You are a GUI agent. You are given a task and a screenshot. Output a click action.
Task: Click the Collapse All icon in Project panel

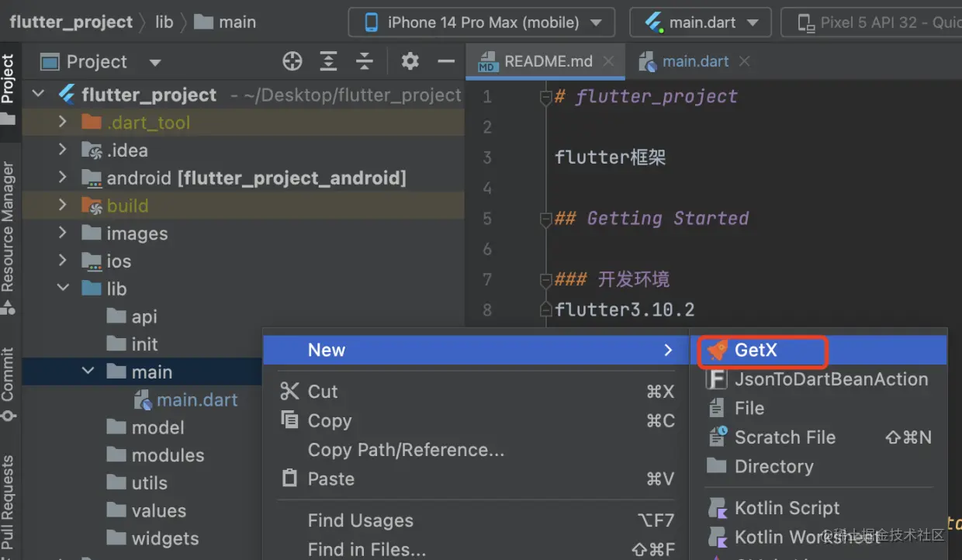tap(365, 61)
